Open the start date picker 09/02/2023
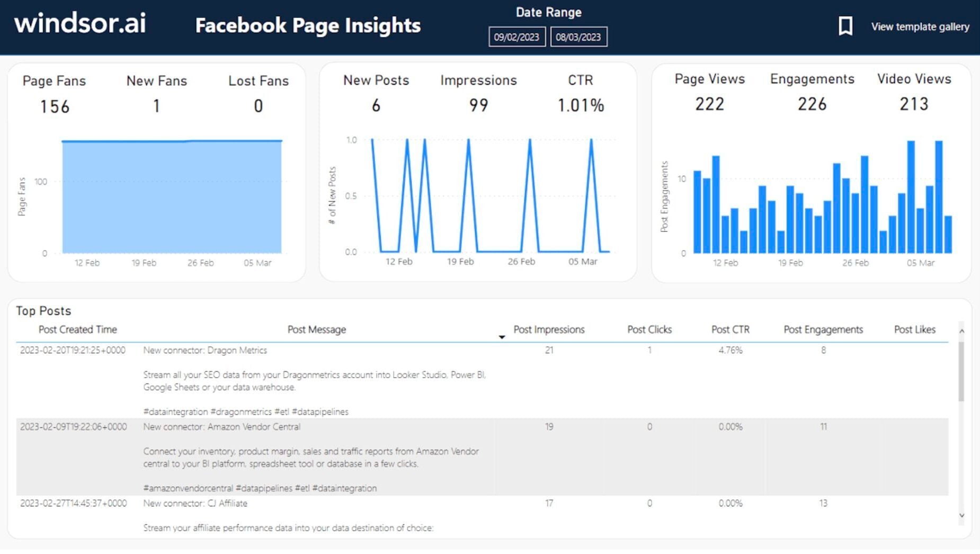 (x=516, y=37)
